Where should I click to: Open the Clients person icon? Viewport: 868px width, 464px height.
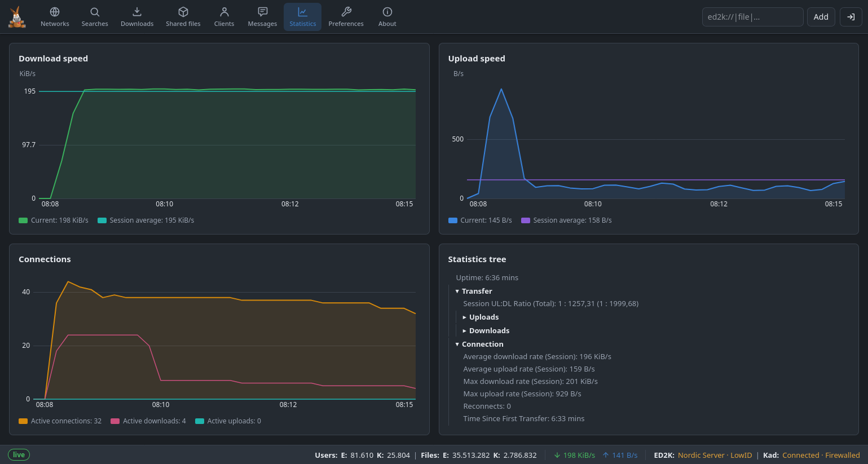pos(224,12)
